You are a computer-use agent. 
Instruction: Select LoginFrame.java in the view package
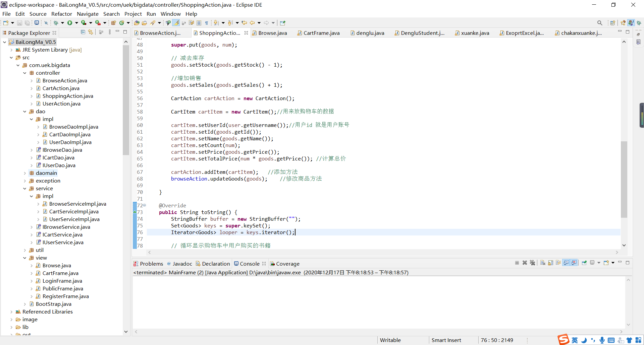(62, 281)
